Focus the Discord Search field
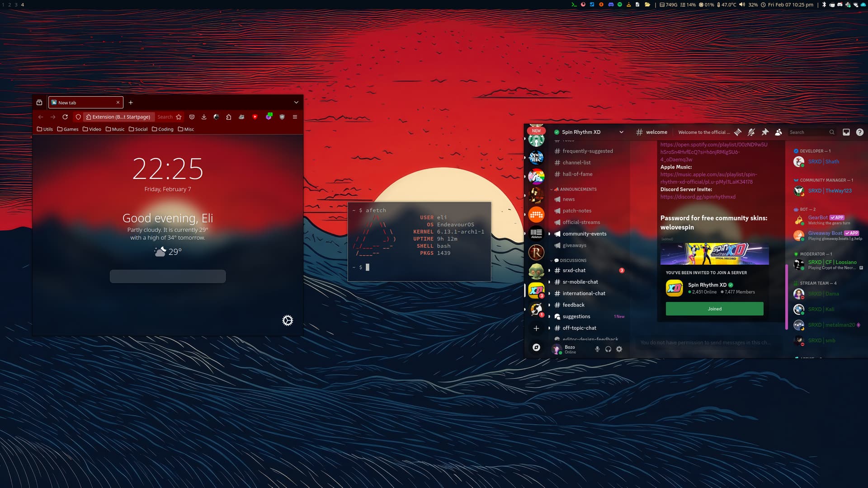The width and height of the screenshot is (868, 488). [x=811, y=132]
